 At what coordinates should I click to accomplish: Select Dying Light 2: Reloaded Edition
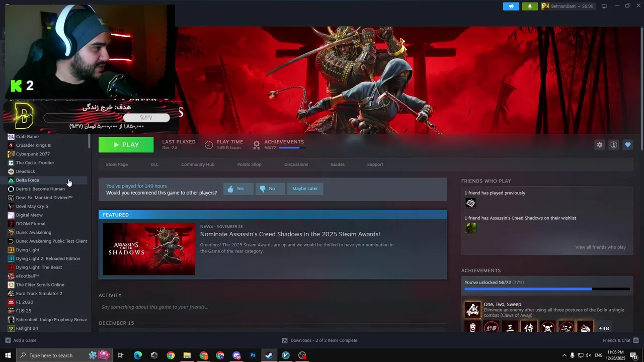47,258
